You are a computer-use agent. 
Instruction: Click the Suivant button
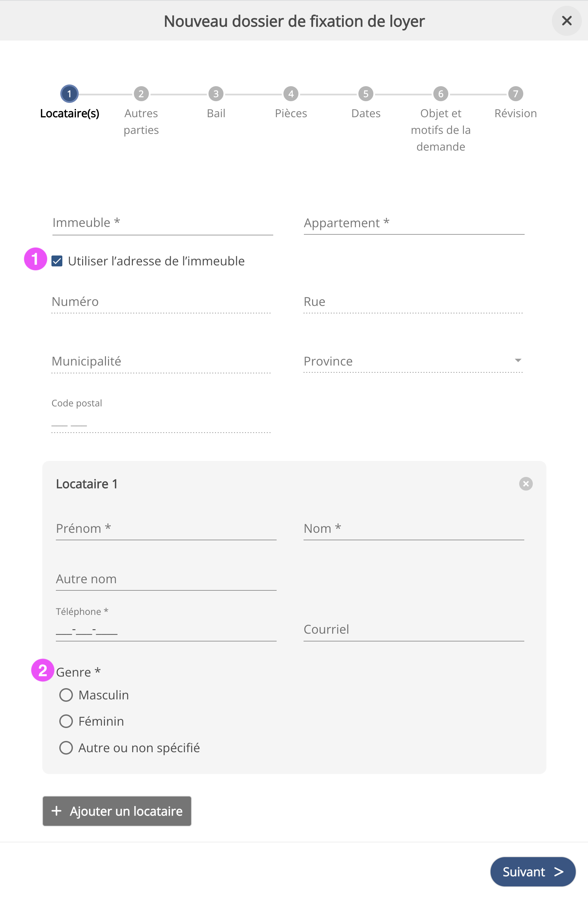point(532,871)
